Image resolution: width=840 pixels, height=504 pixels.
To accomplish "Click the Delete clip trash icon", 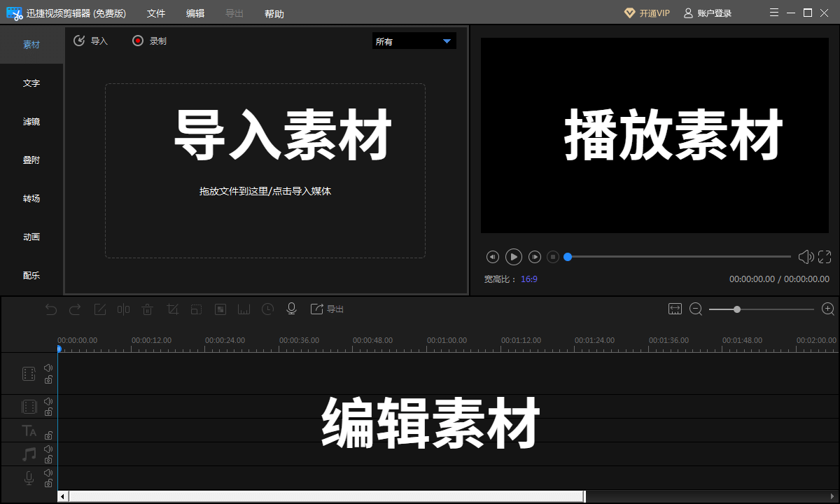I will (x=148, y=309).
